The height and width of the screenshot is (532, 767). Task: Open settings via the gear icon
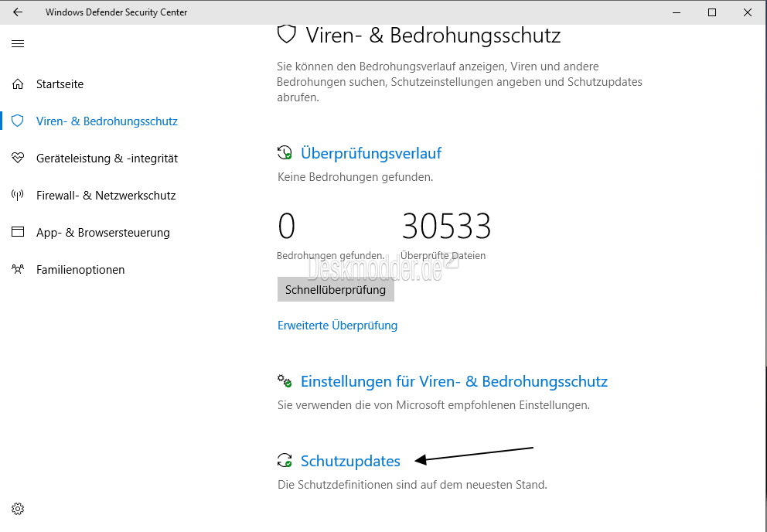(x=18, y=509)
